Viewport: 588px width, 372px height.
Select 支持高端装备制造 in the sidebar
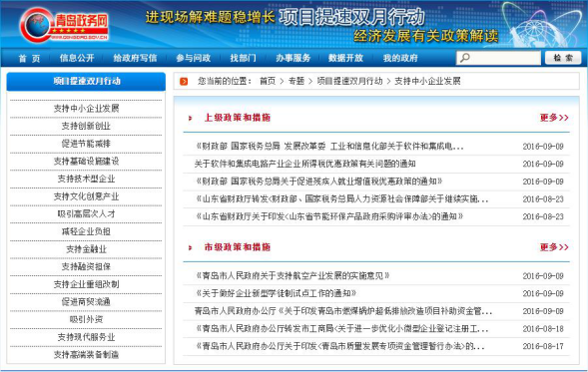[x=86, y=354]
